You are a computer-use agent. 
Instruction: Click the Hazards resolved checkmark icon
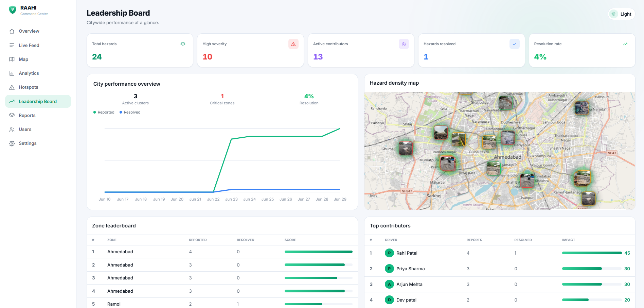point(514,44)
